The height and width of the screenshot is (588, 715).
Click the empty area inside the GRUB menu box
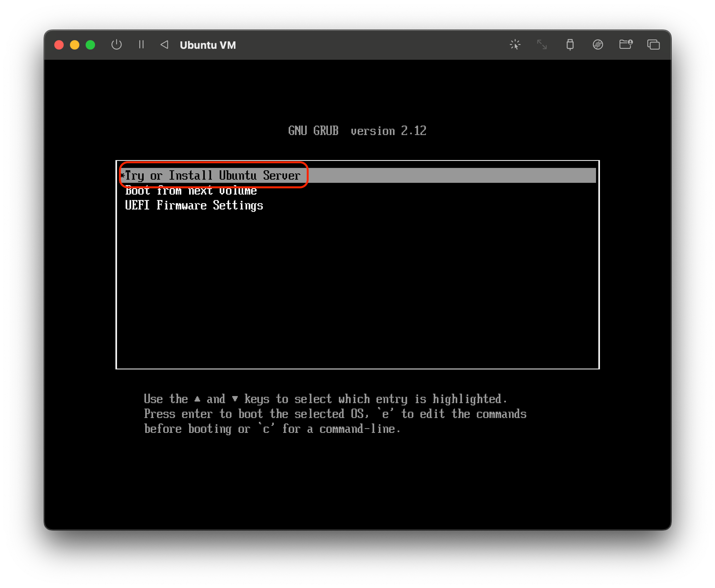tap(357, 286)
